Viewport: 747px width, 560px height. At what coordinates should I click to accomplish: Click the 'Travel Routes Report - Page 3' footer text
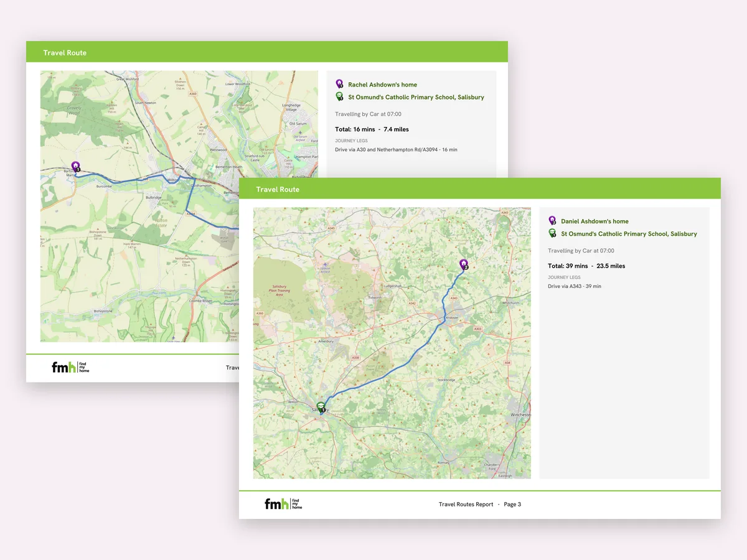480,505
